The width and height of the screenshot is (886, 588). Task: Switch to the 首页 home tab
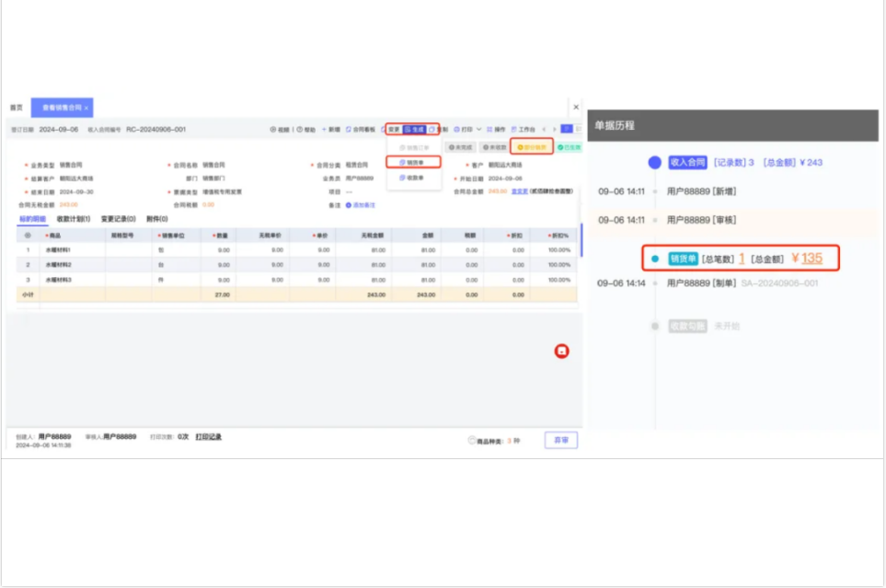(17, 108)
